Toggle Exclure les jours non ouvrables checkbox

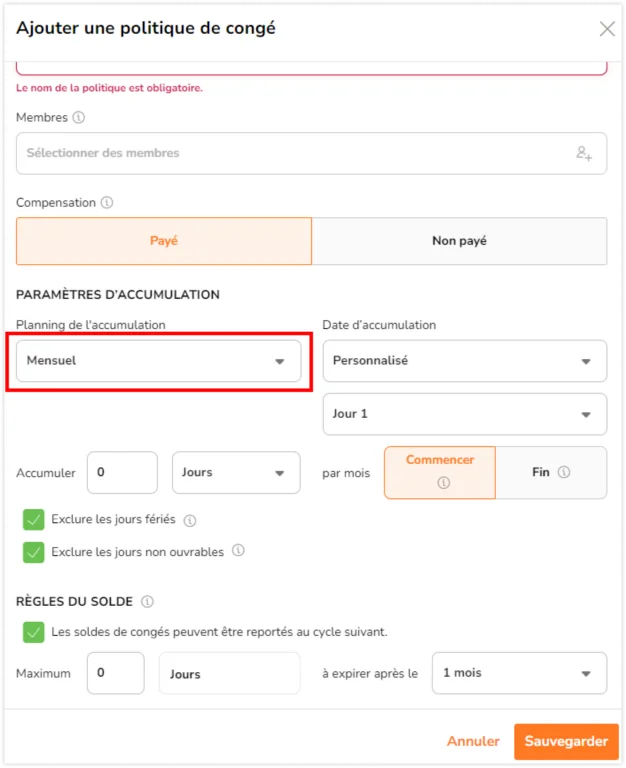click(33, 552)
